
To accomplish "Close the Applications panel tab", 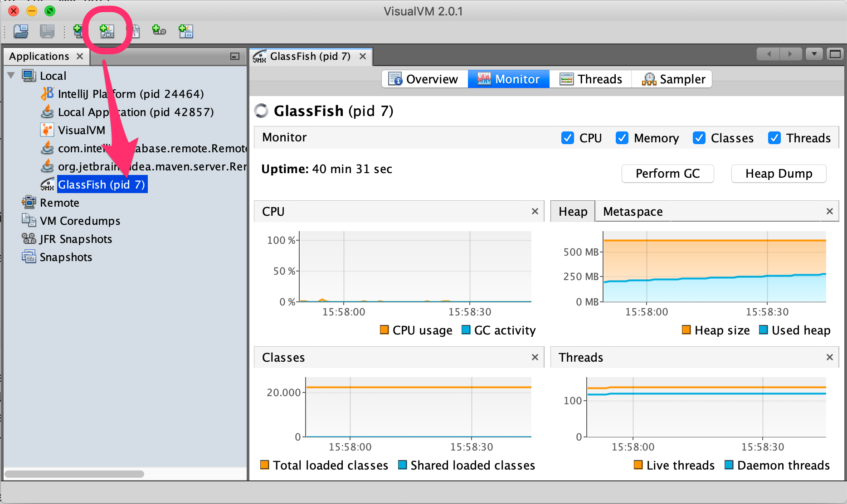I will (x=80, y=56).
